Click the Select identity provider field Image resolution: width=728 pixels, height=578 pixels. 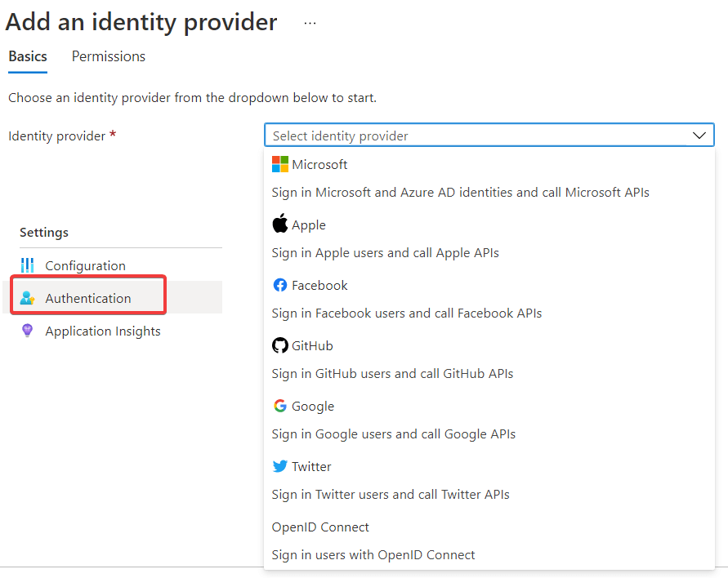click(474, 136)
